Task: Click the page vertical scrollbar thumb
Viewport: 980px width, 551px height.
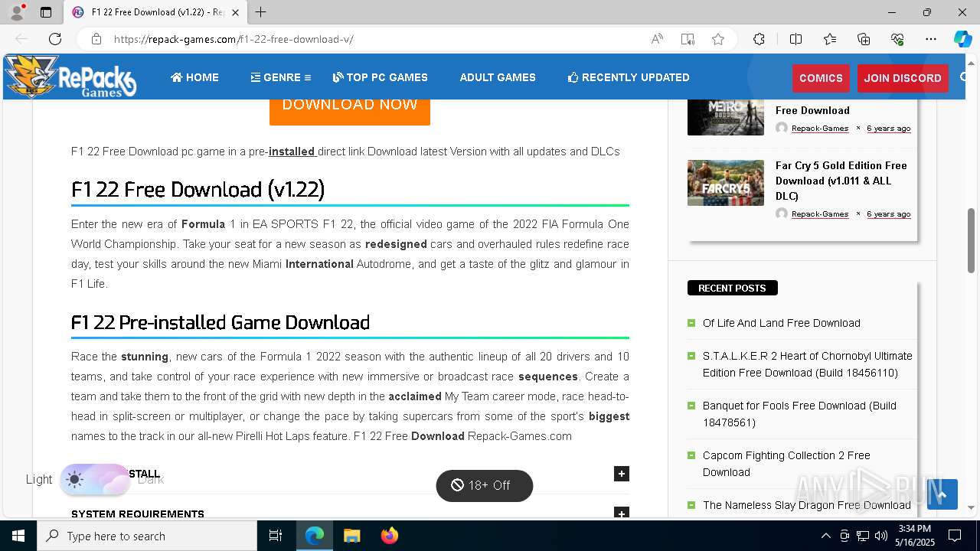Action: (x=972, y=240)
